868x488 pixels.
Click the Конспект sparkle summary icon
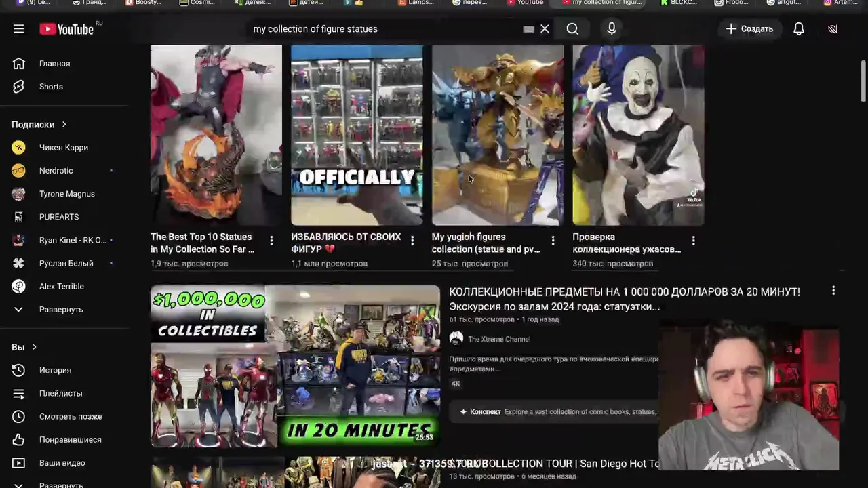463,411
